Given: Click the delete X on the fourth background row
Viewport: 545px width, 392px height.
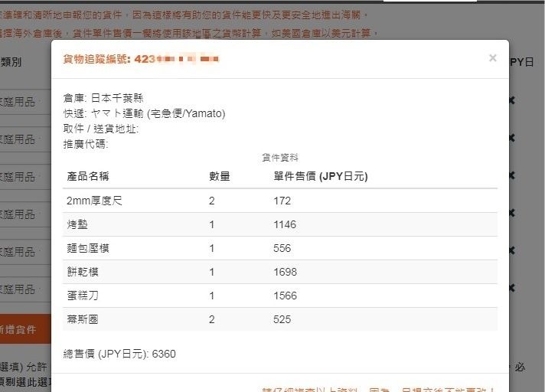Looking at the screenshot, I should click(x=511, y=213).
